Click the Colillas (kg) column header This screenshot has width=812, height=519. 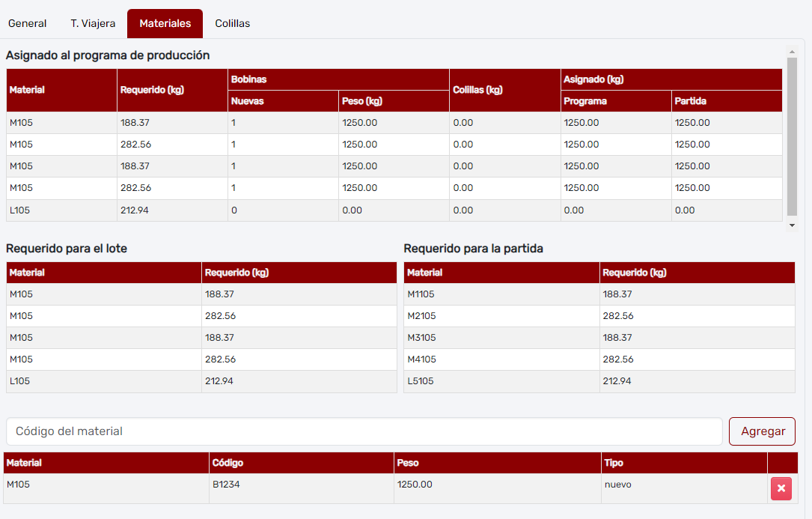click(477, 90)
